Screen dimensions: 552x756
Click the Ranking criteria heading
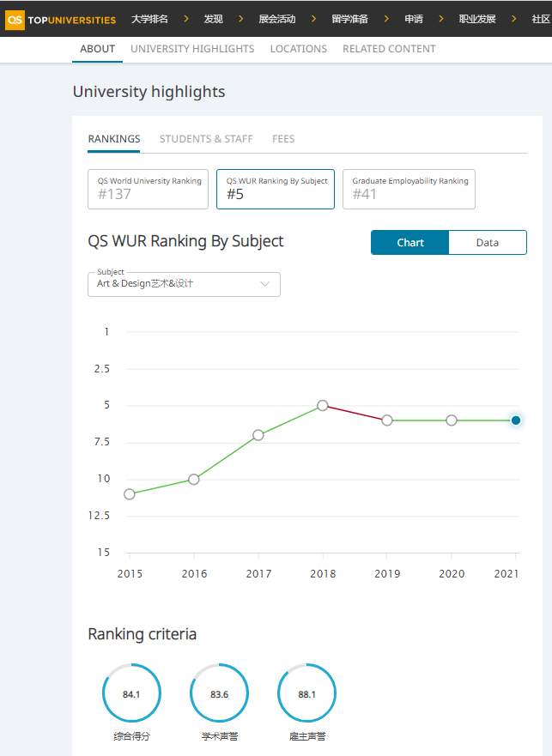(142, 634)
